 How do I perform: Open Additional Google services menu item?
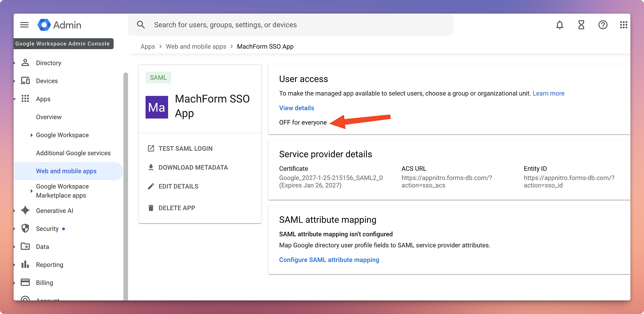coord(73,153)
